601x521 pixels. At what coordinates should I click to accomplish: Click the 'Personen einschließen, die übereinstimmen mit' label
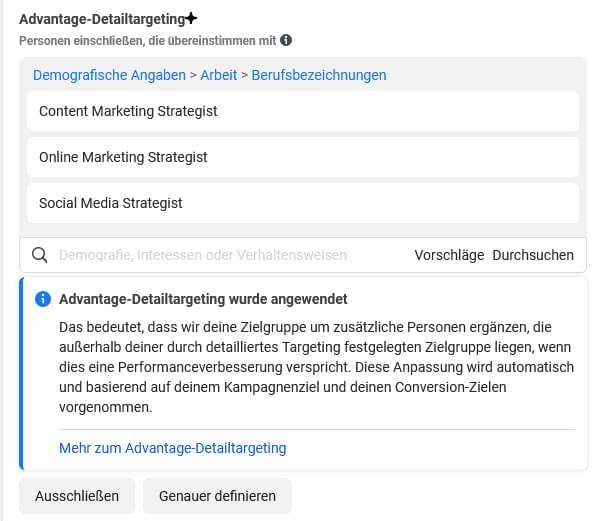pos(148,41)
